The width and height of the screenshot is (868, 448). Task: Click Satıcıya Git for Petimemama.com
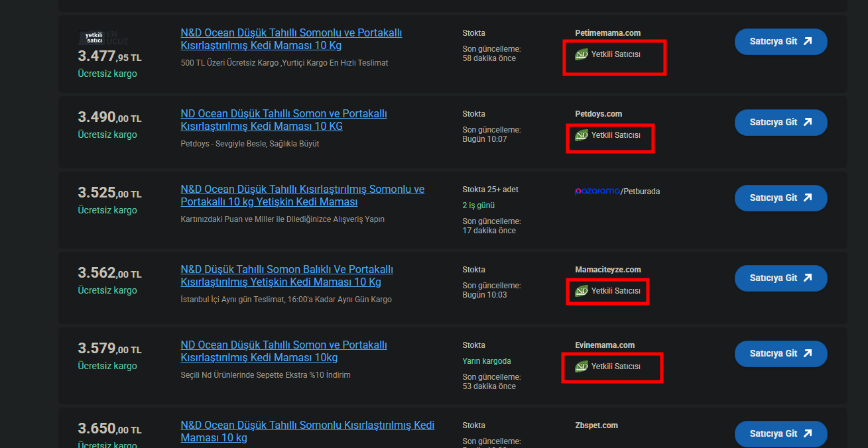781,41
